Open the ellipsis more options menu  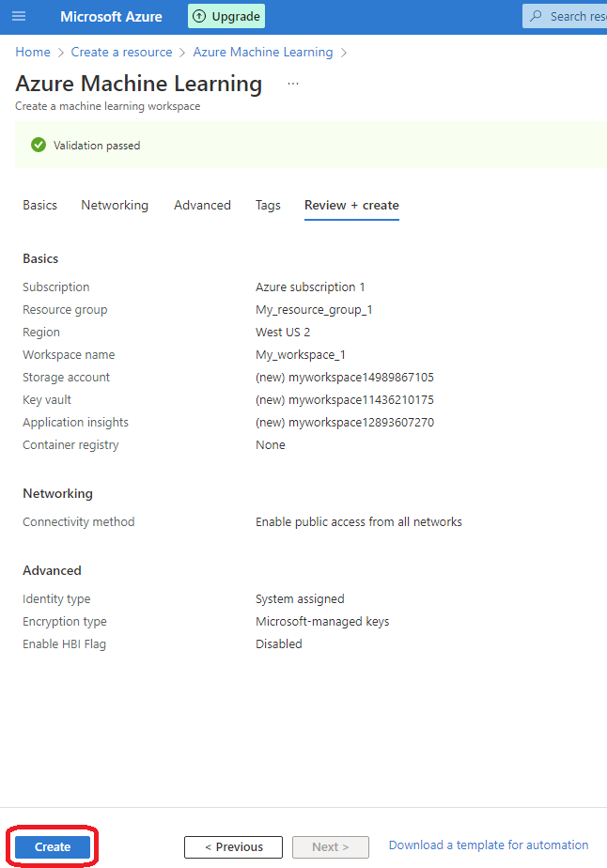coord(293,84)
